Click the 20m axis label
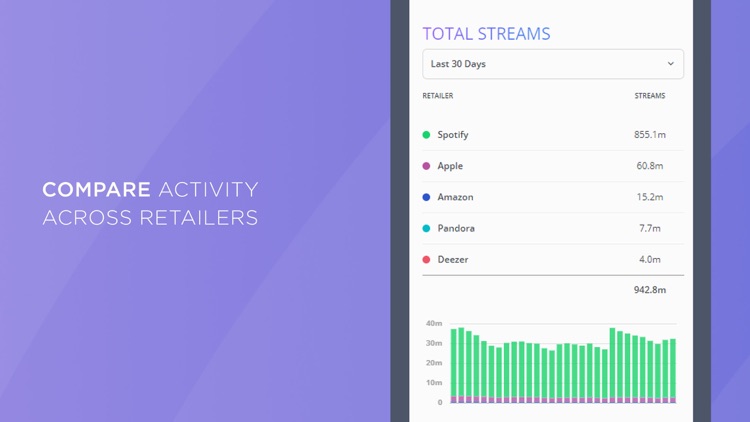The image size is (750, 422). click(x=434, y=363)
